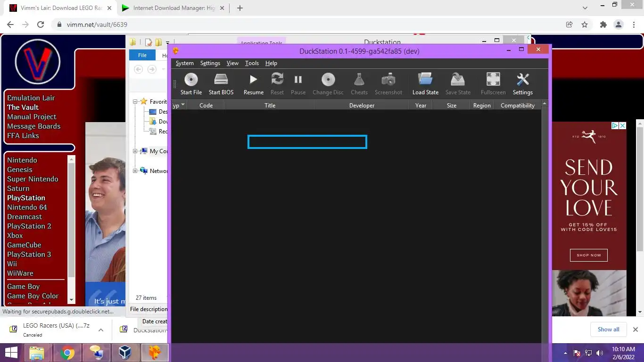Click the Start File disc icon
This screenshot has width=644, height=362.
[191, 79]
